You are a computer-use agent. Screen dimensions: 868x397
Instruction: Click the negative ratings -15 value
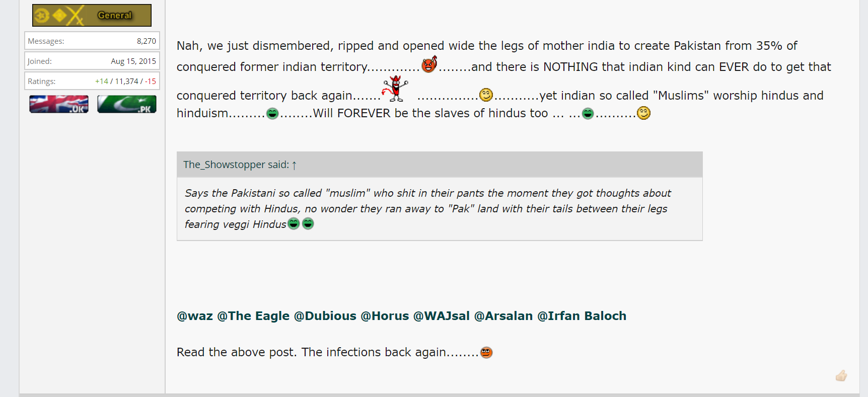151,81
